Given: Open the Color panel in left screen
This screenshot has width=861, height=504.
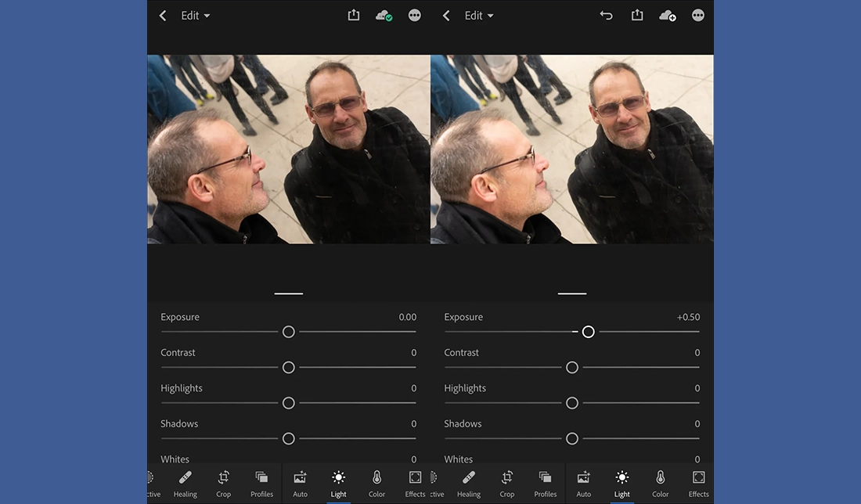Looking at the screenshot, I should (376, 482).
